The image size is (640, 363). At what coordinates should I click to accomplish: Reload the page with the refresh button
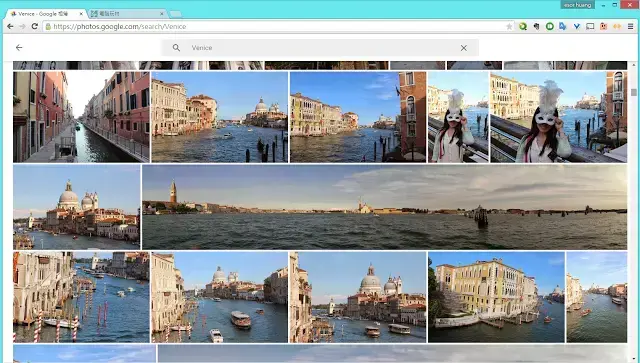pyautogui.click(x=35, y=27)
